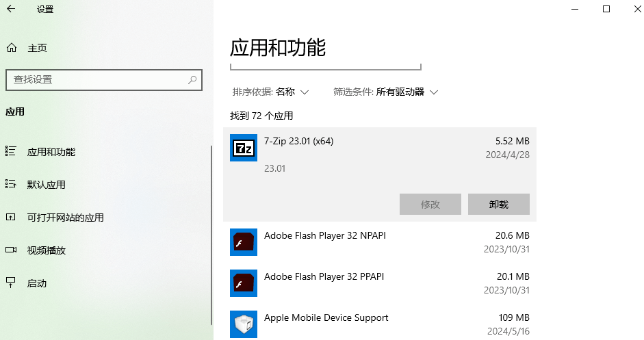Viewport: 644px width, 340px height.
Task: Click the 7-Zip application icon
Action: point(243,148)
